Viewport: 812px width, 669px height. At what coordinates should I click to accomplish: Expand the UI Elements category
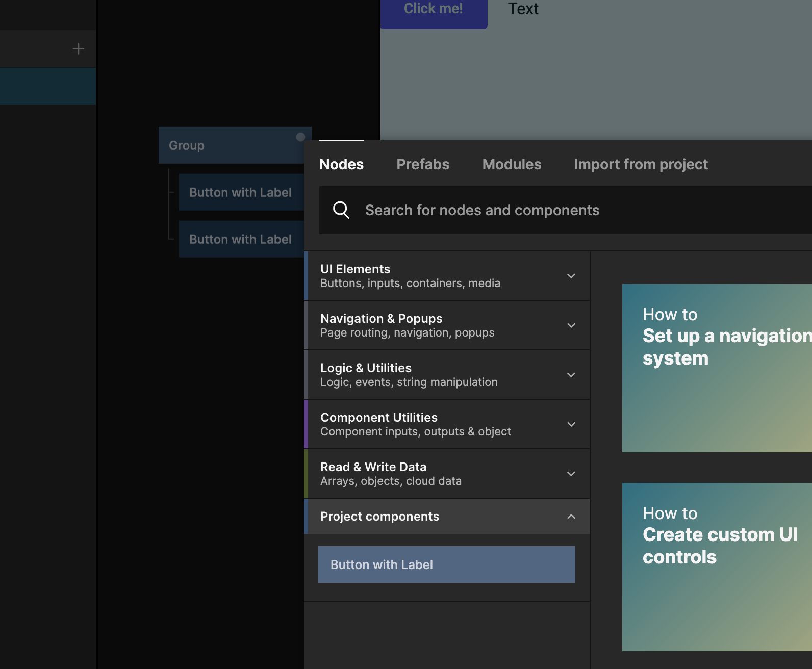pos(447,276)
